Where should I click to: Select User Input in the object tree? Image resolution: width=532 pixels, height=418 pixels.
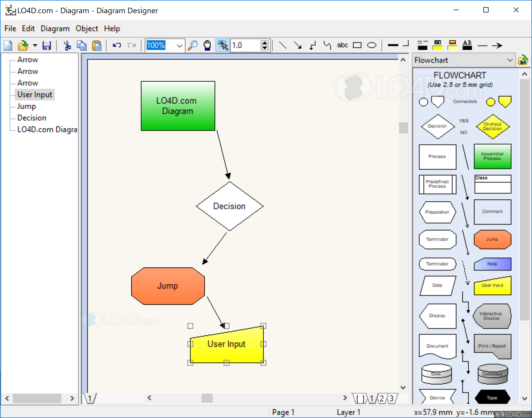pyautogui.click(x=35, y=95)
